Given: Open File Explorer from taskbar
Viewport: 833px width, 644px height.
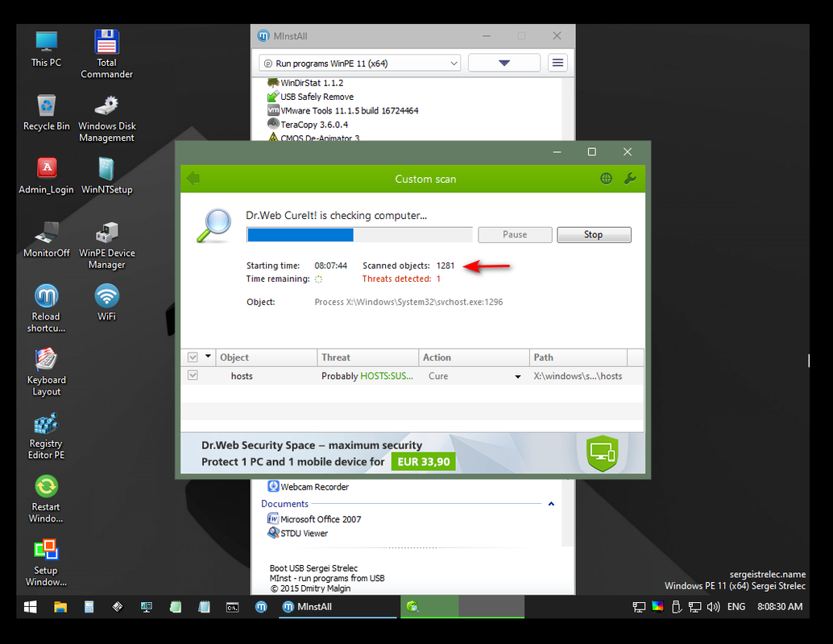Looking at the screenshot, I should click(60, 607).
